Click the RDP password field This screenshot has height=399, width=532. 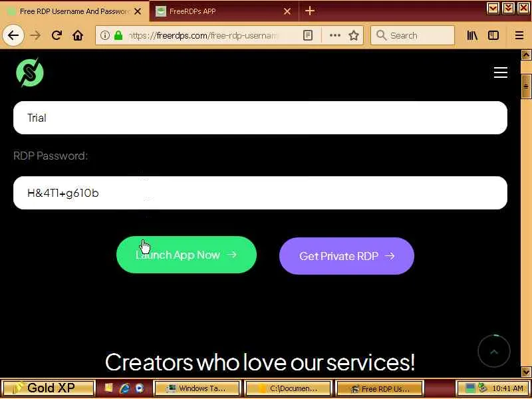[260, 193]
